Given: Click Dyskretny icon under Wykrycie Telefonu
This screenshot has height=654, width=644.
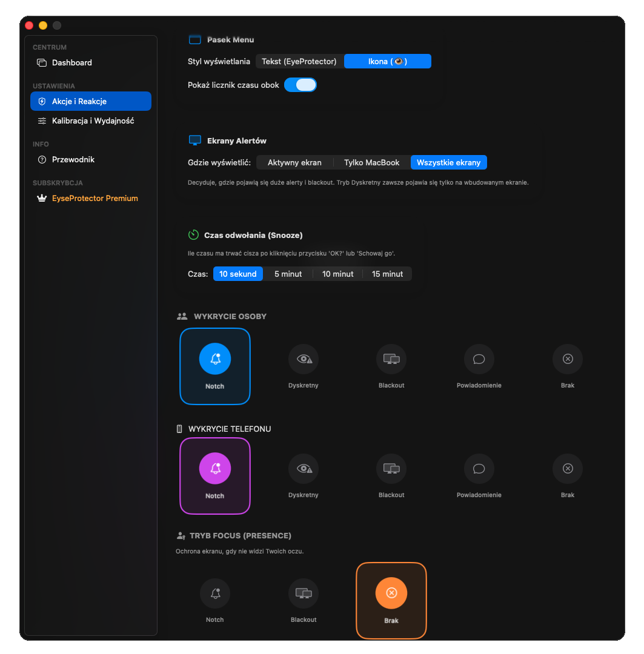Looking at the screenshot, I should click(x=304, y=469).
